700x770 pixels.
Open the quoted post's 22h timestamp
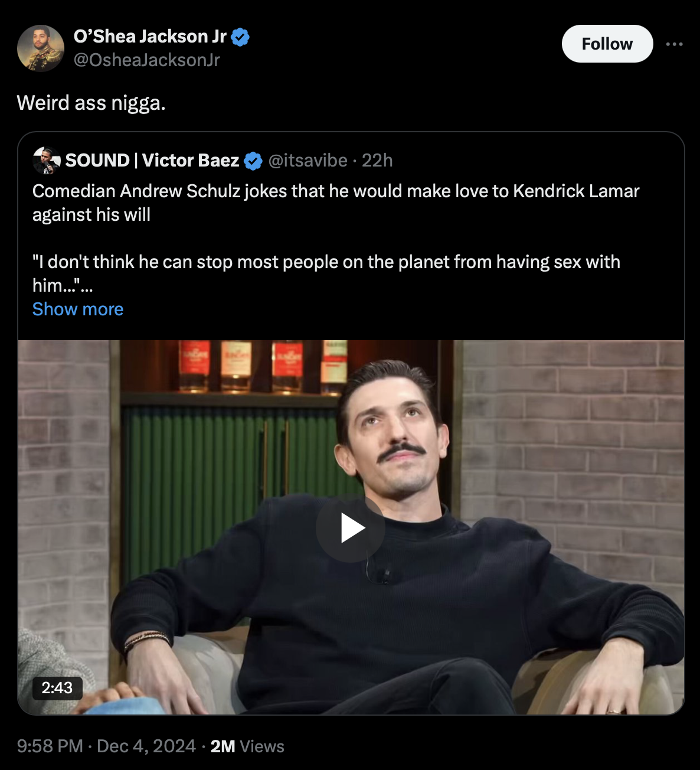coord(377,160)
